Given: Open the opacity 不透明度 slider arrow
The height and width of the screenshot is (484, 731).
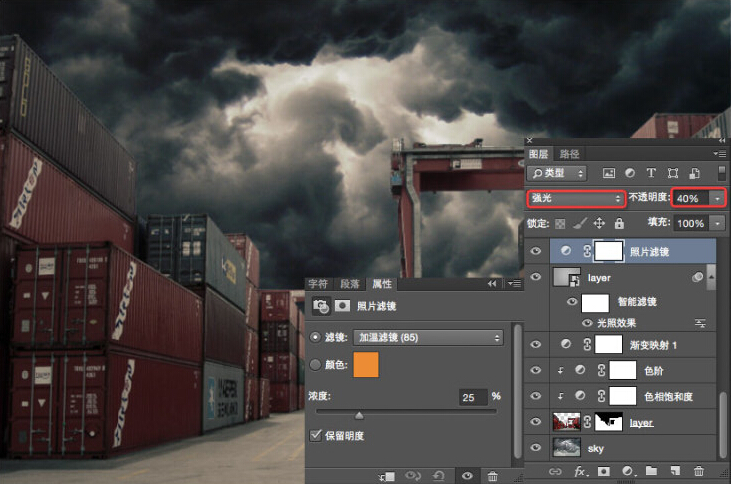Looking at the screenshot, I should [717, 199].
